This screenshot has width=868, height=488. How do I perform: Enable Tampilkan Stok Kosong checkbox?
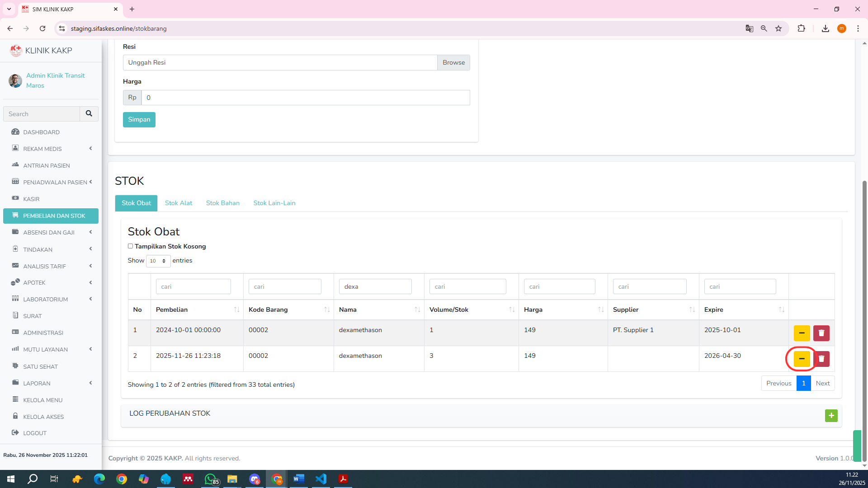point(130,246)
